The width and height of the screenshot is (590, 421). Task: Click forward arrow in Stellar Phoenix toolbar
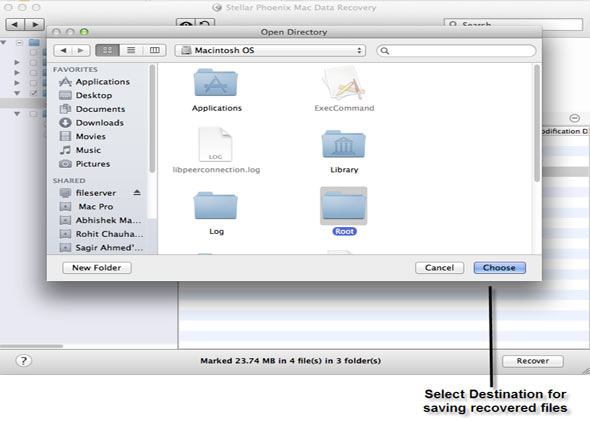(35, 24)
